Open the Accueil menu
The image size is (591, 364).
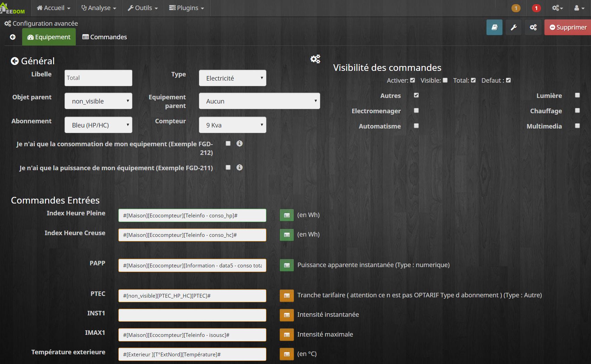click(53, 8)
